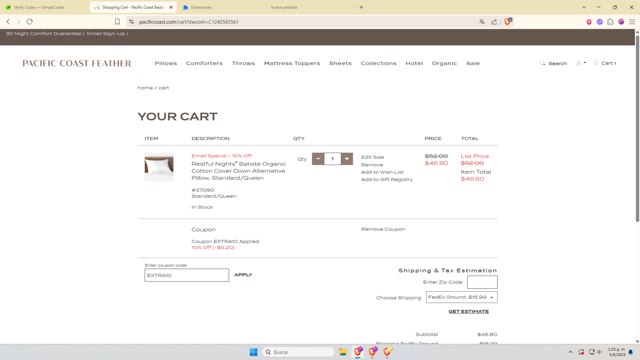Reload the page with the refresh icon
The height and width of the screenshot is (360, 640).
29,22
